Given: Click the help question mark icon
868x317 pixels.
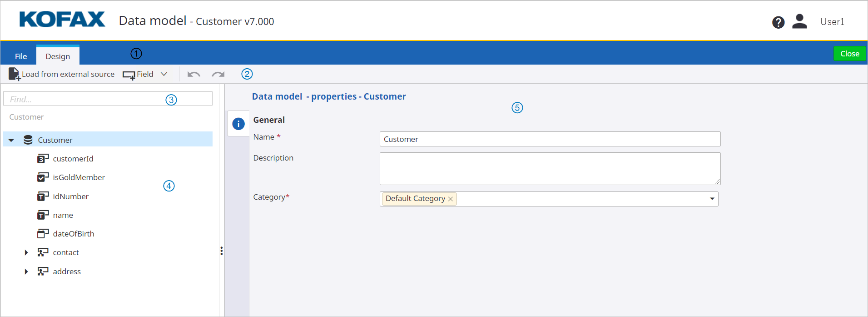Looking at the screenshot, I should (x=778, y=22).
